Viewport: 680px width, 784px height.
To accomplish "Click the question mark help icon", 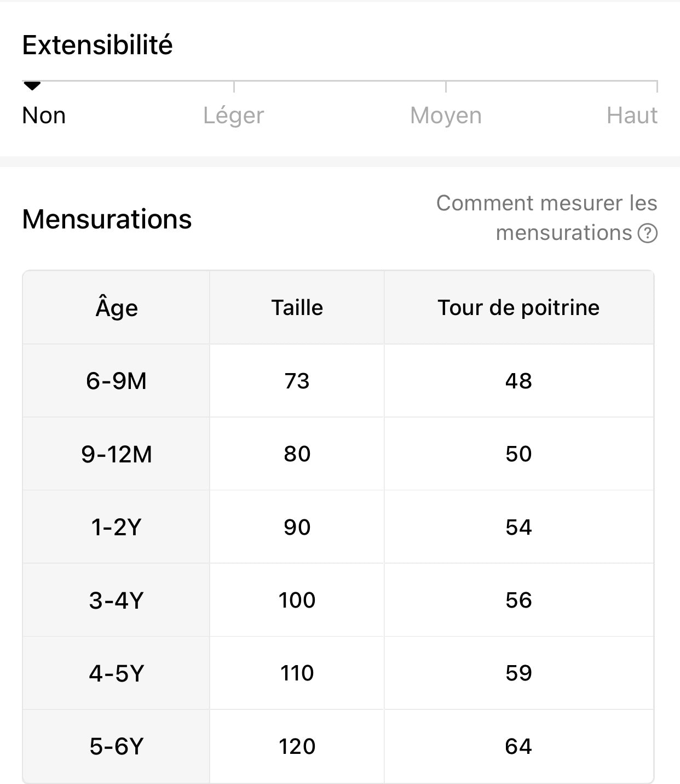I will [x=647, y=233].
